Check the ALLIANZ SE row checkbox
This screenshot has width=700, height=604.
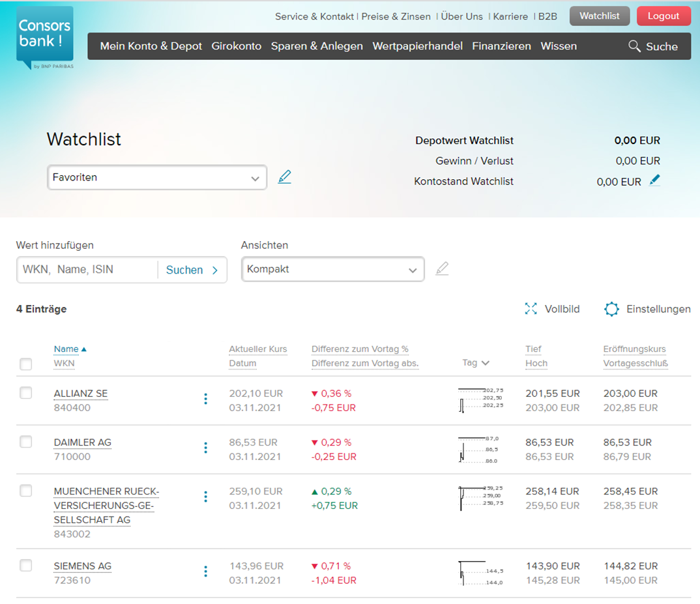[26, 393]
